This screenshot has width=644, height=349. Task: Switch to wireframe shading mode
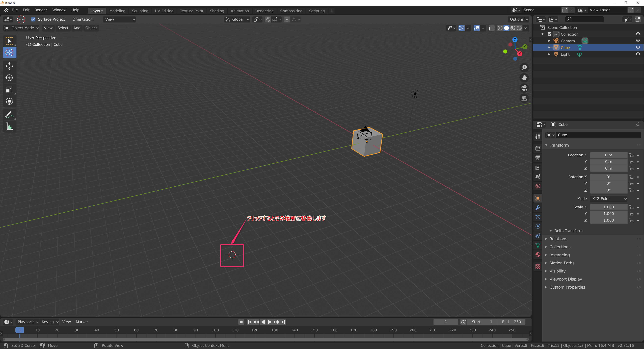[x=500, y=28]
